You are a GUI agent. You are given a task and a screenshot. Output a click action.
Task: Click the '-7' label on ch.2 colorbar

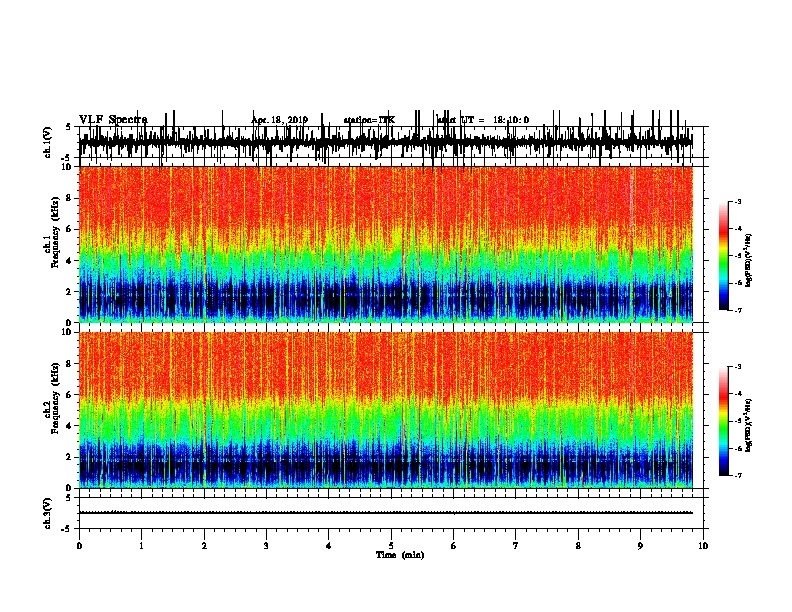737,475
